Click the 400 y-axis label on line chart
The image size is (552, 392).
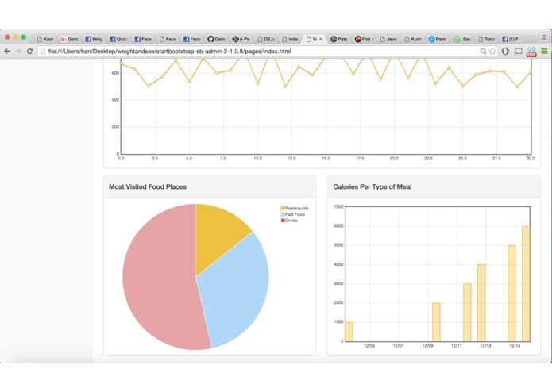tap(115, 100)
